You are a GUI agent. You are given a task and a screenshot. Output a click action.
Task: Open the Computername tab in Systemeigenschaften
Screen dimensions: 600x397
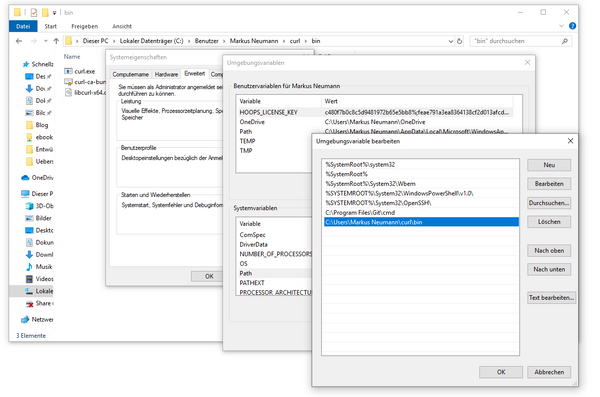point(130,74)
